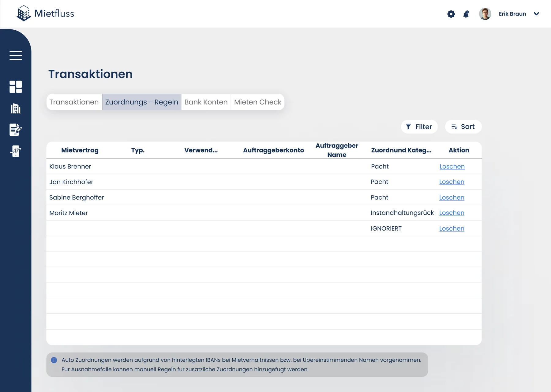Open the Filter button
The image size is (551, 392).
tap(419, 127)
